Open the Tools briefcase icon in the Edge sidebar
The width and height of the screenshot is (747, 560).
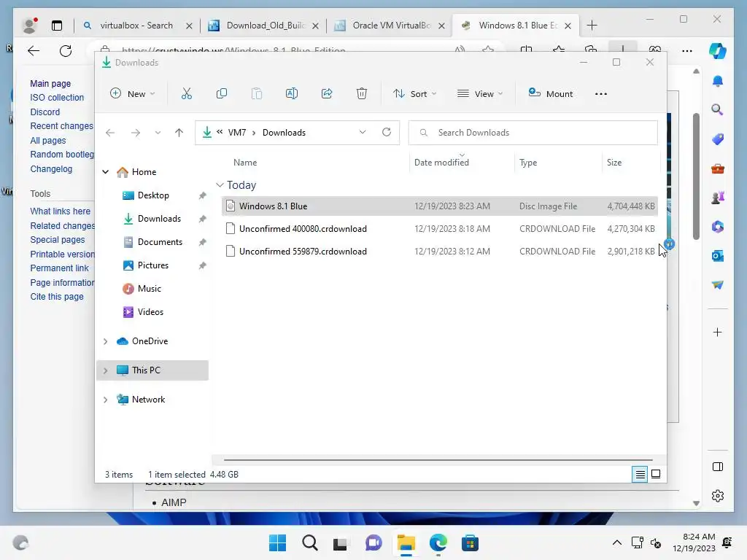(x=718, y=168)
